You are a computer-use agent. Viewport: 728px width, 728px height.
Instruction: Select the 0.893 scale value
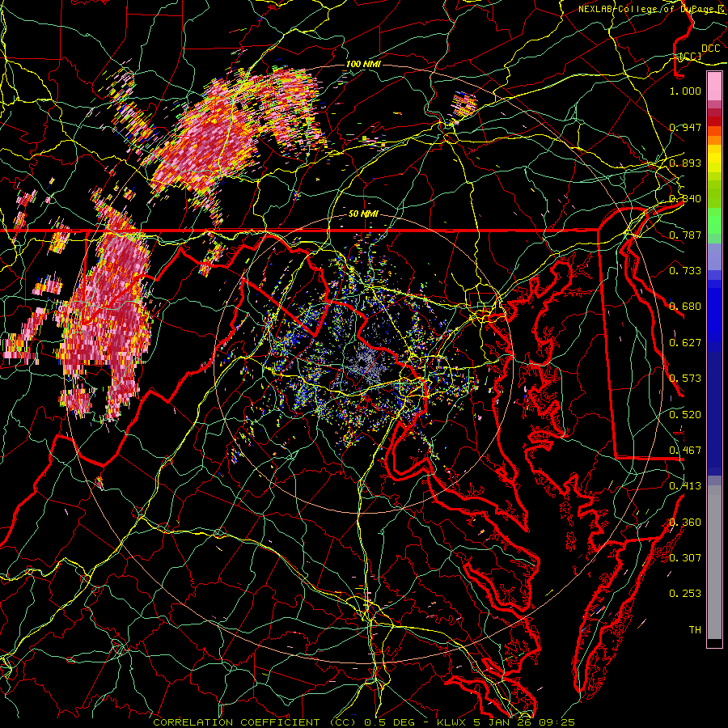[685, 163]
